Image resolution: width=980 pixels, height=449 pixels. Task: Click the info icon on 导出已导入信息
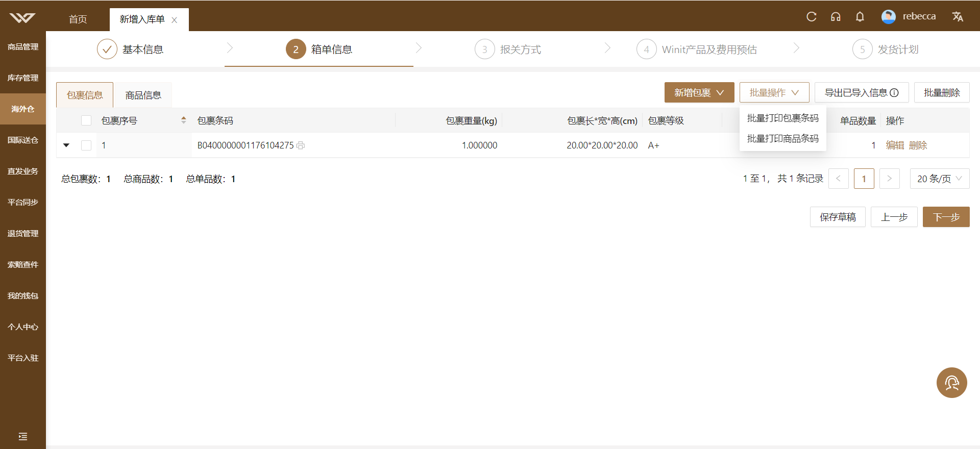coord(894,93)
